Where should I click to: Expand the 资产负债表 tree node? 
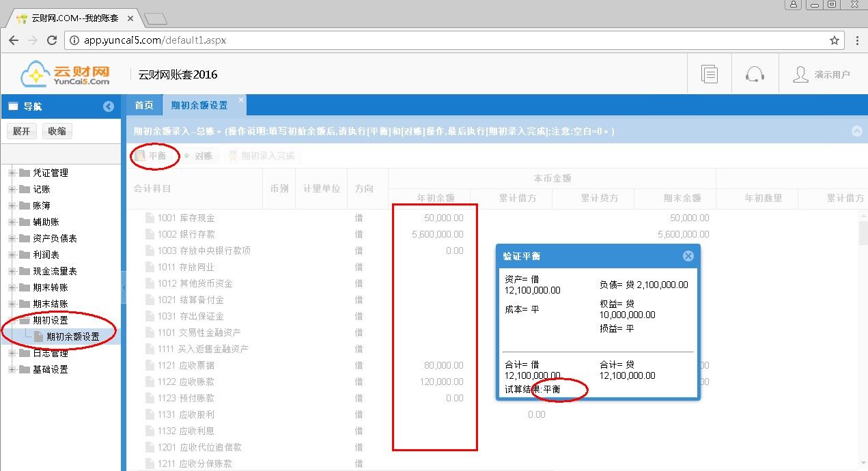(x=12, y=238)
